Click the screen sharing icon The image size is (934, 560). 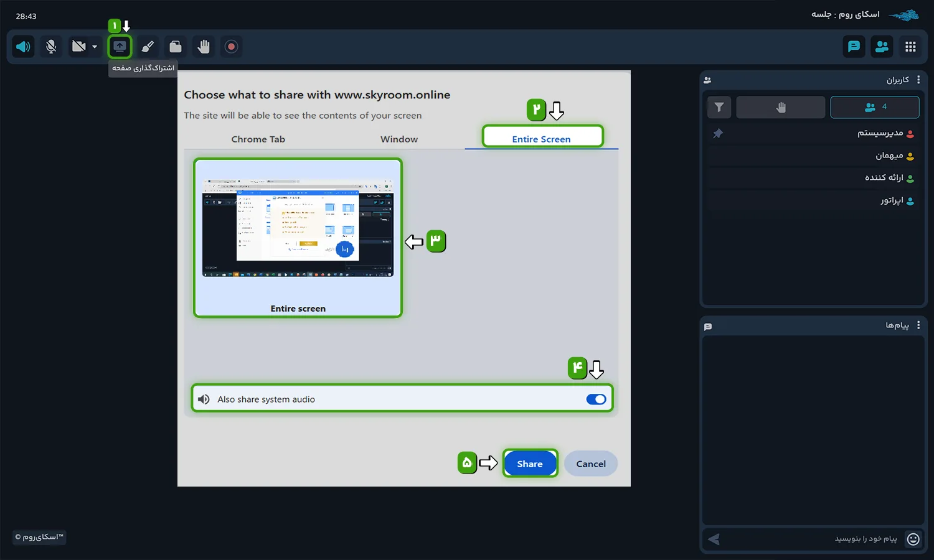tap(120, 47)
